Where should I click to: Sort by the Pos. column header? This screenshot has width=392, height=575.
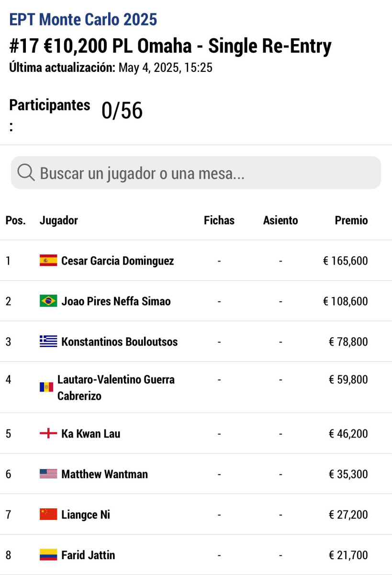coord(16,220)
